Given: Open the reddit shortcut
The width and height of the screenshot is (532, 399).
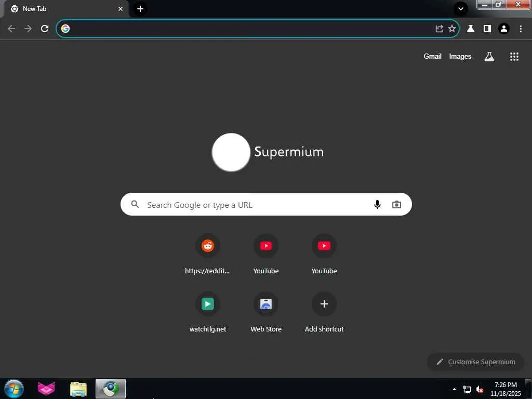Looking at the screenshot, I should 208,254.
